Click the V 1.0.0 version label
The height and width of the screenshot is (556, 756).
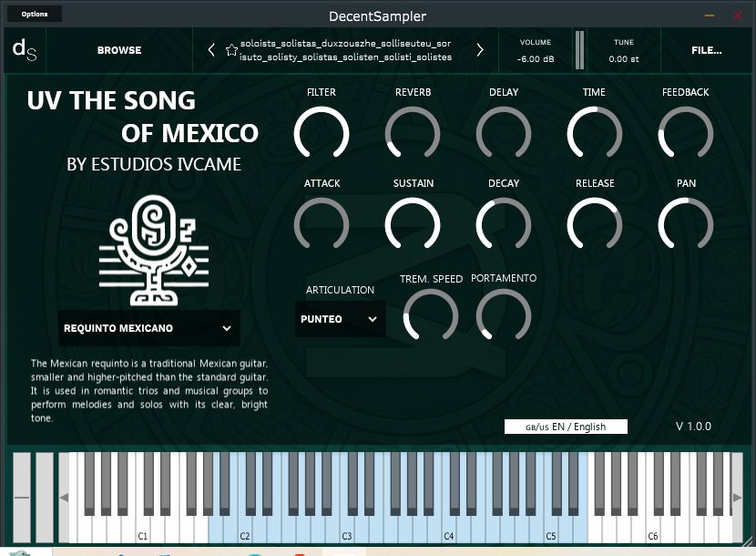[x=693, y=427]
